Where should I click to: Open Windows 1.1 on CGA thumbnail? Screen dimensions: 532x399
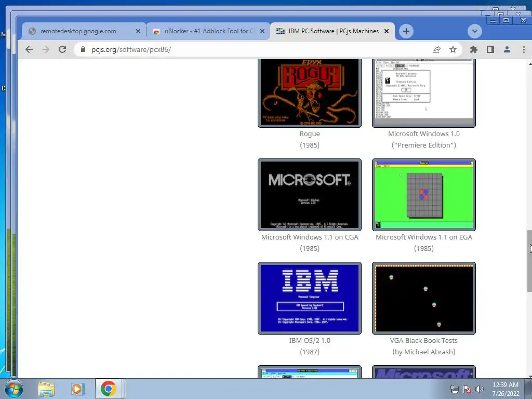(x=310, y=195)
